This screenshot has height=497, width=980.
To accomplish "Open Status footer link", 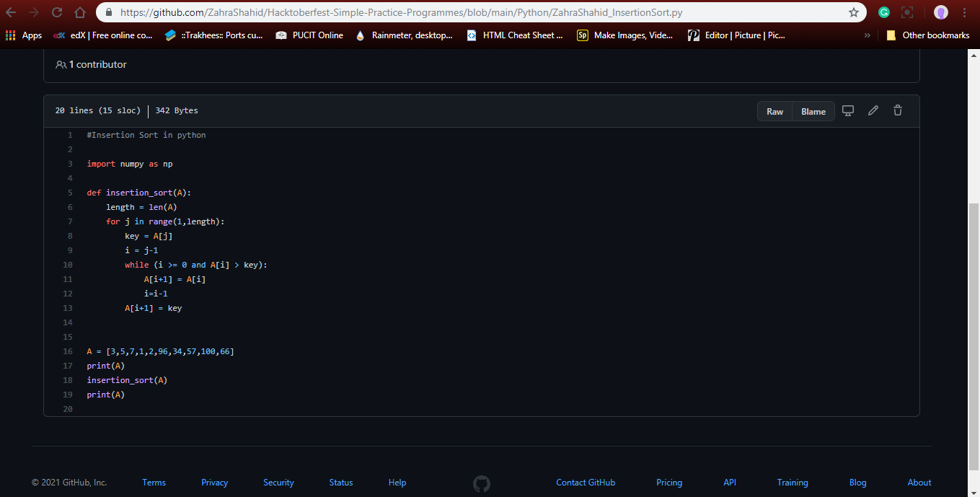I will [341, 483].
